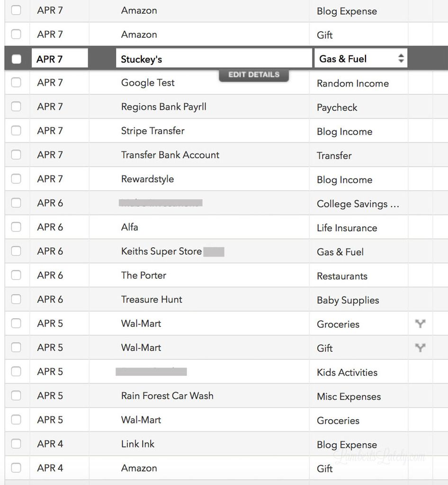Open the Gas & Fuel category dropdown
Viewport: 448px width, 485px height.
coord(400,58)
